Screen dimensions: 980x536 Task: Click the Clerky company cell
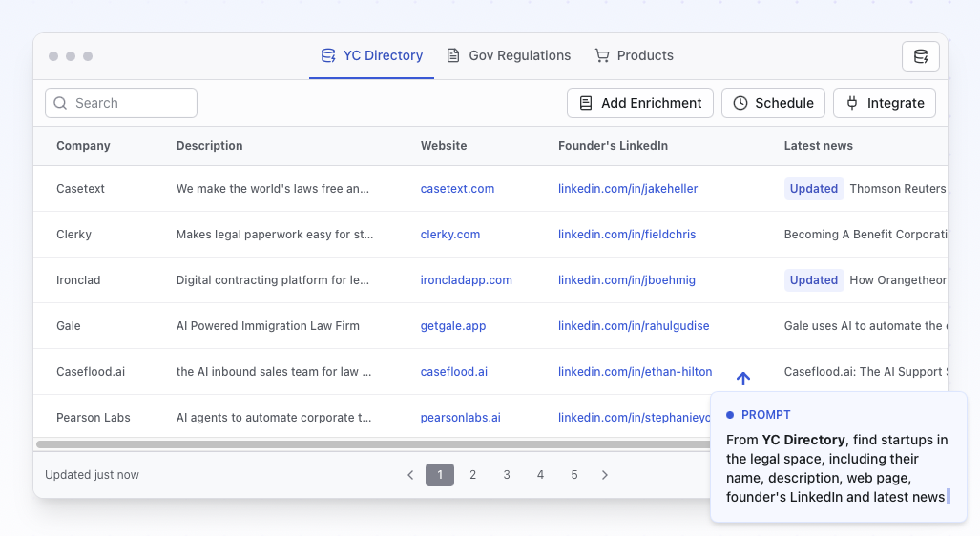point(73,235)
